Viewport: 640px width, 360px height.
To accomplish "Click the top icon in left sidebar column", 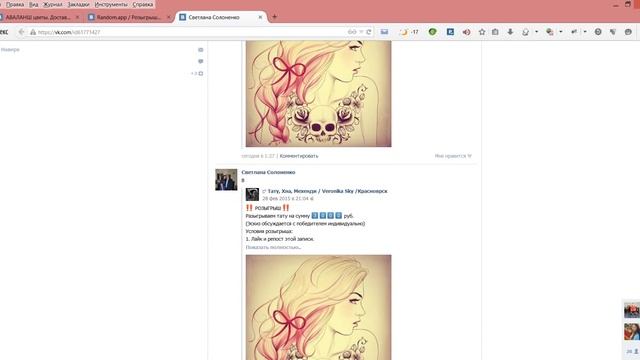I will [x=200, y=50].
